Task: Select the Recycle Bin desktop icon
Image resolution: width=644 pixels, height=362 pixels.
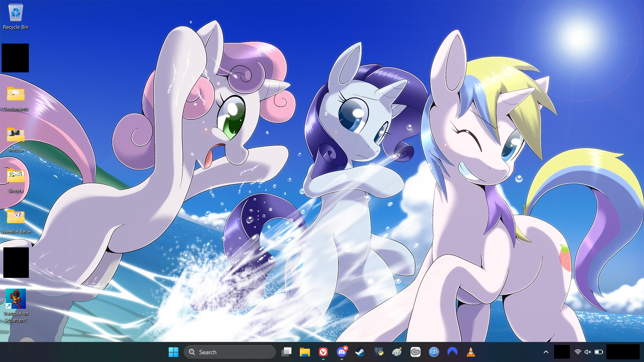Action: click(x=15, y=17)
